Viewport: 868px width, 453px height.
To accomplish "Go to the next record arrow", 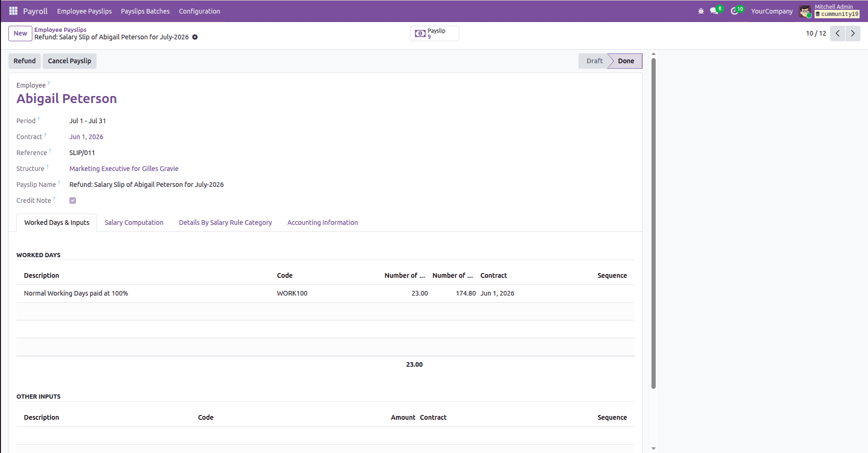I will pos(853,33).
